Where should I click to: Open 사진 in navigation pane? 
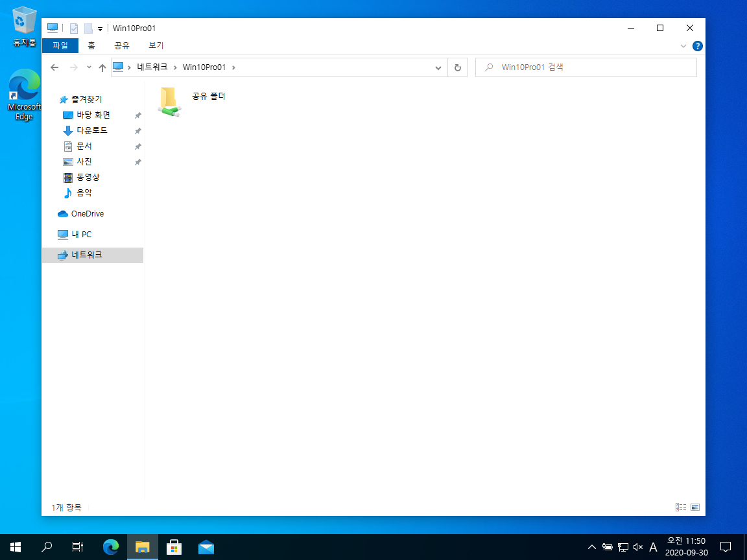(x=84, y=161)
